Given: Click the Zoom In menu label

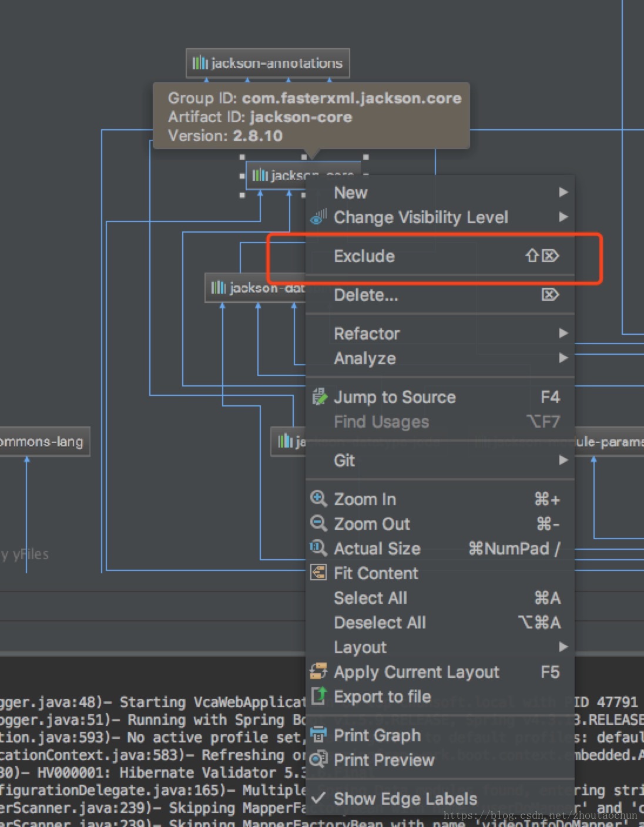Looking at the screenshot, I should pos(365,499).
